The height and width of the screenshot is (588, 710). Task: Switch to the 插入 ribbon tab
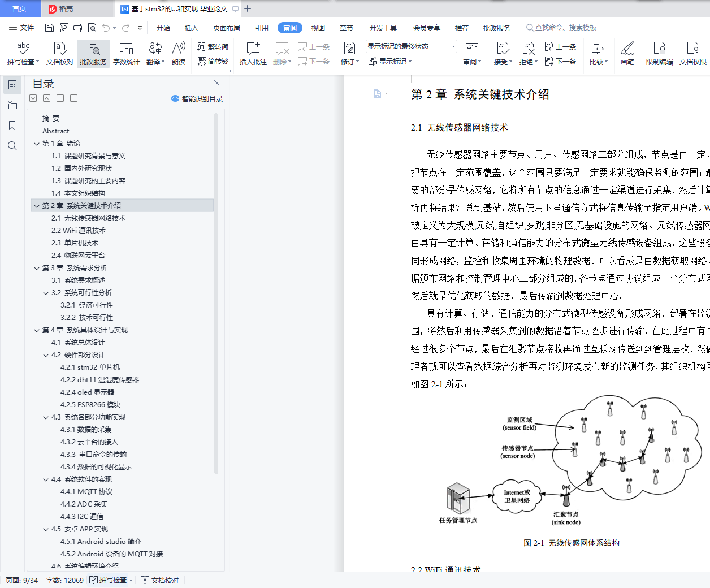click(192, 28)
